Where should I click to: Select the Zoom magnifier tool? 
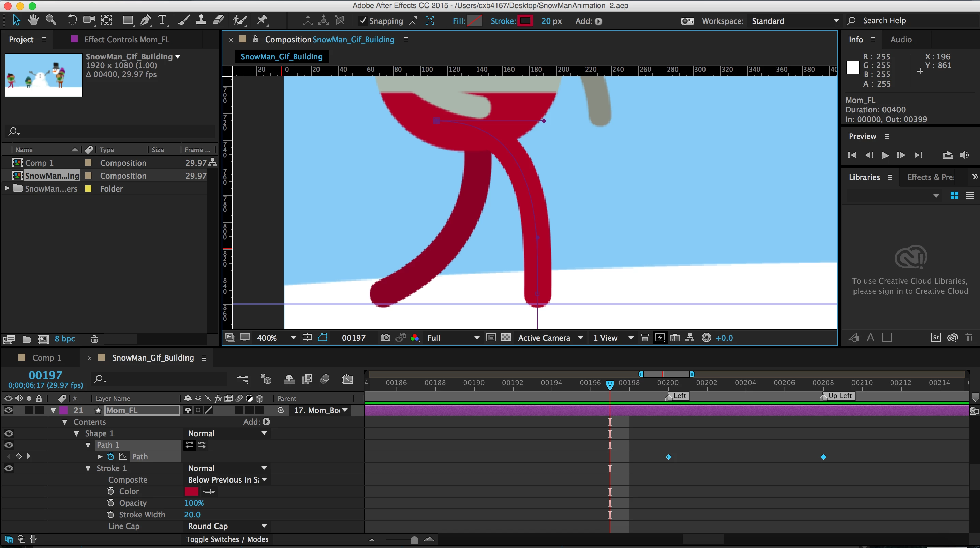coord(50,20)
